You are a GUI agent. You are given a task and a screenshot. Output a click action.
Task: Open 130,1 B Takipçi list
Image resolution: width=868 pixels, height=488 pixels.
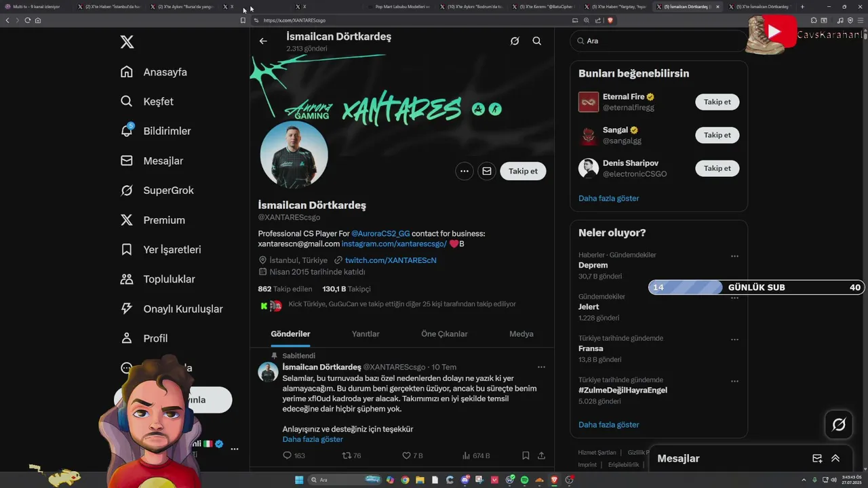(347, 289)
